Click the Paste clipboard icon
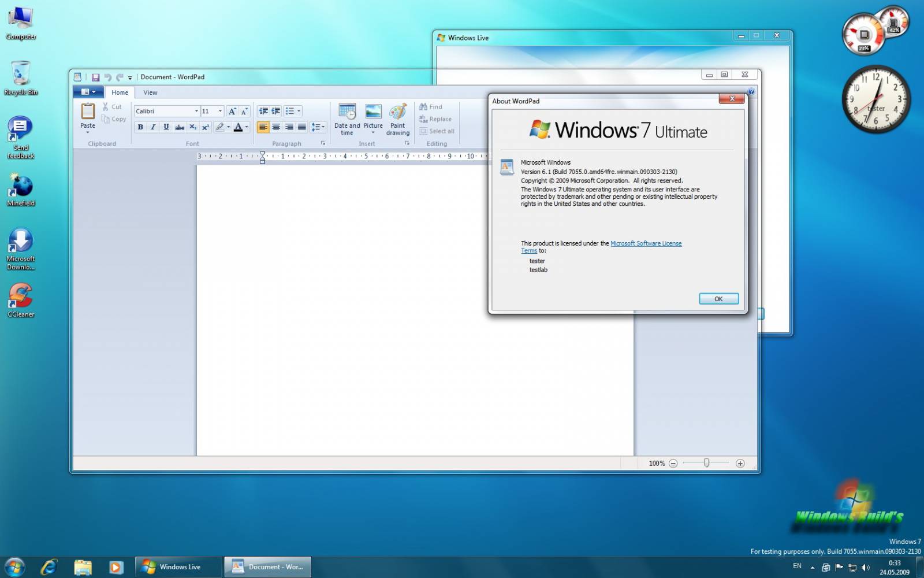This screenshot has width=924, height=578. pyautogui.click(x=88, y=110)
